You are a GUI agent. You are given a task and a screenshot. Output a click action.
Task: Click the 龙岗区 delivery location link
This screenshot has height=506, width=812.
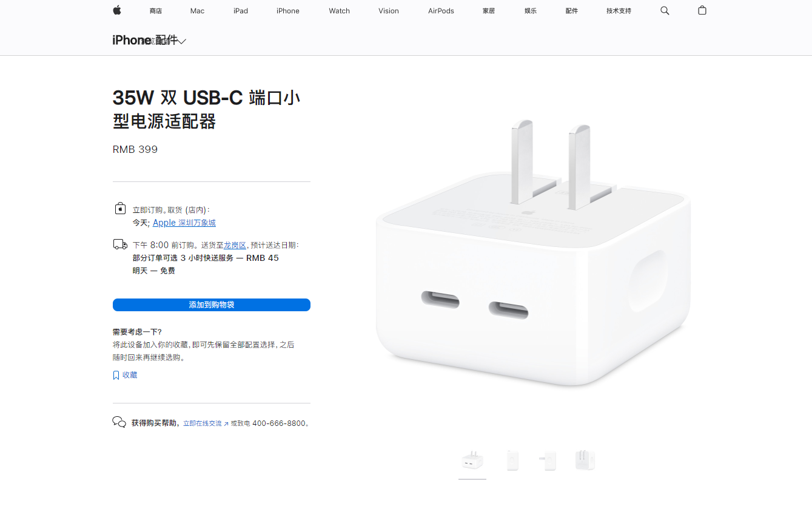click(235, 245)
